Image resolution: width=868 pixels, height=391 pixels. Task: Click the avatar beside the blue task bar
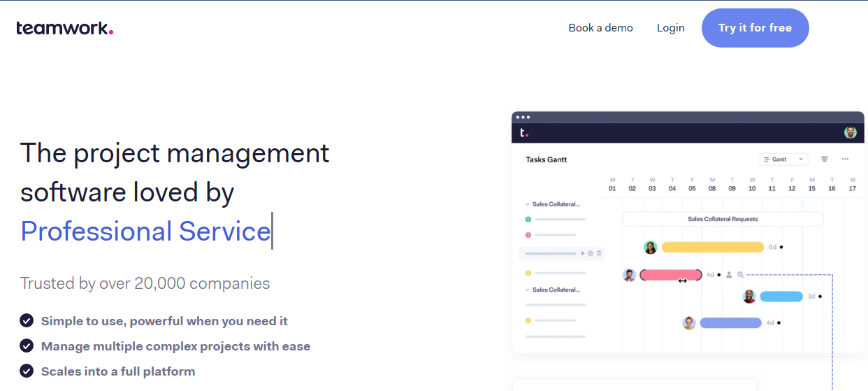[x=749, y=297]
